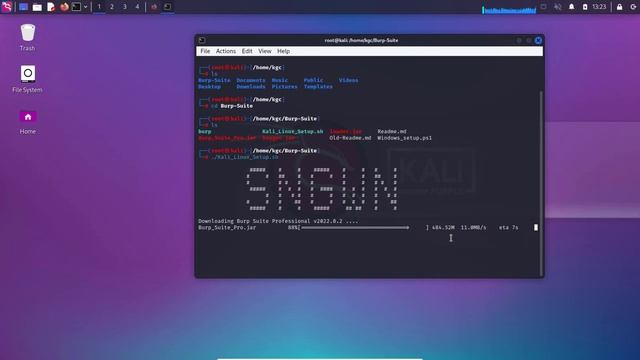Click the CPU usage graph in the panel
Viewport: 640px width, 360px height.
509,10
